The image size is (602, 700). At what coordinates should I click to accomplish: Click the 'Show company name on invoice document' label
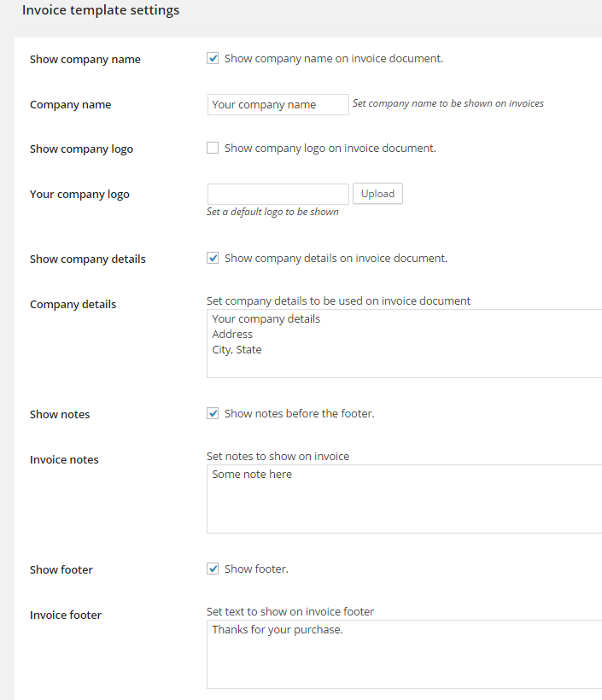334,59
